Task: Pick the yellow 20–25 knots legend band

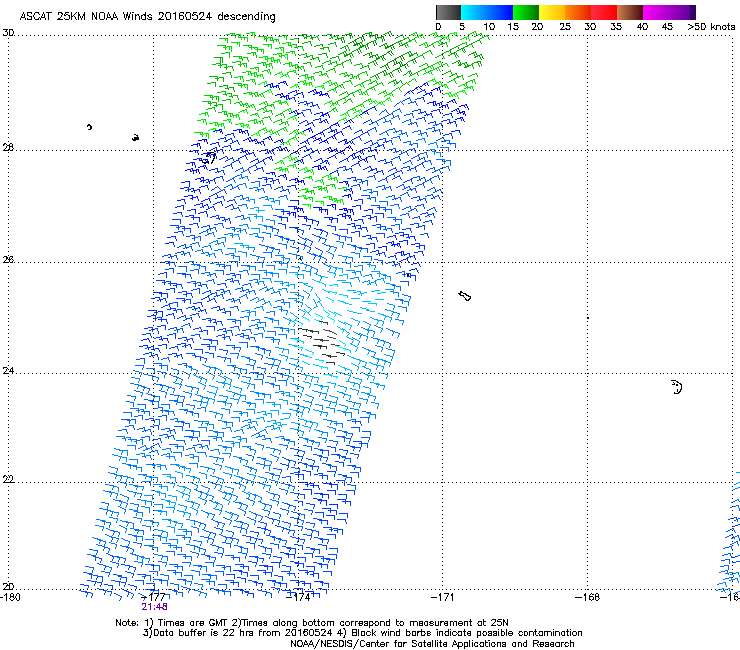Action: point(552,12)
